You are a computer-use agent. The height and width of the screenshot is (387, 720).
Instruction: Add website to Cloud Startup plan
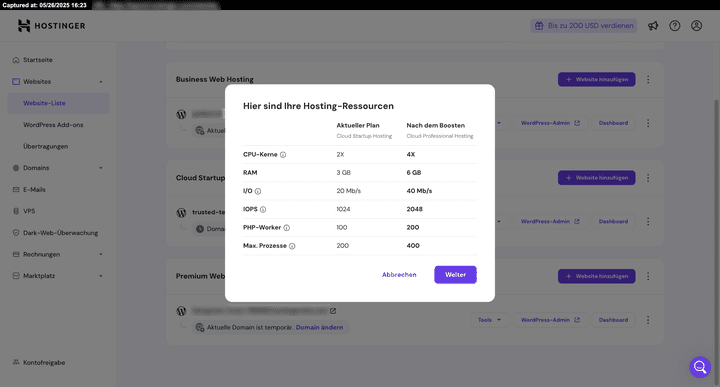[x=596, y=178]
